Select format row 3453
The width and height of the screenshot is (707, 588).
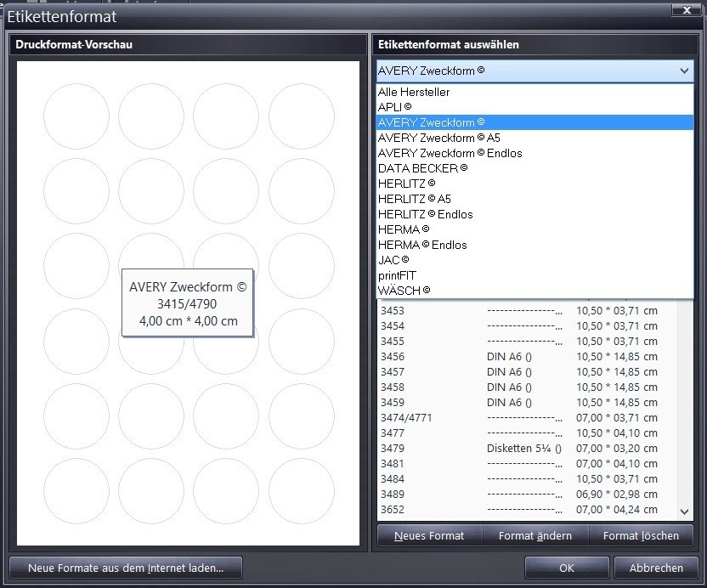(x=527, y=311)
